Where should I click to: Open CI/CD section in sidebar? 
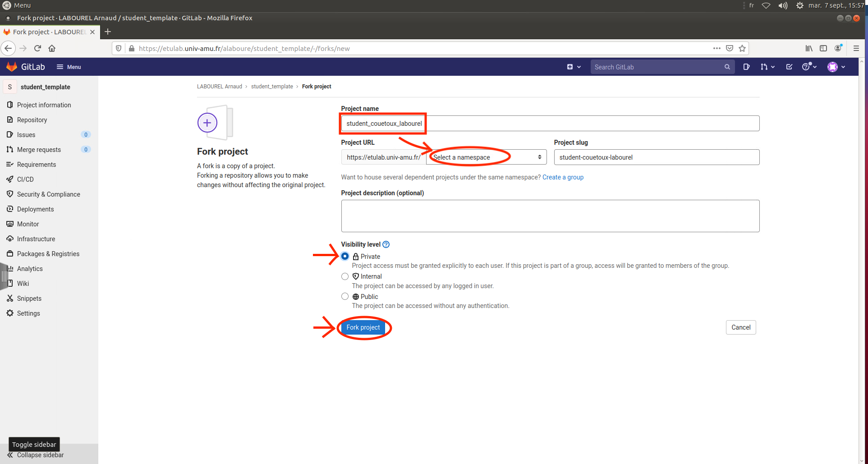point(25,179)
